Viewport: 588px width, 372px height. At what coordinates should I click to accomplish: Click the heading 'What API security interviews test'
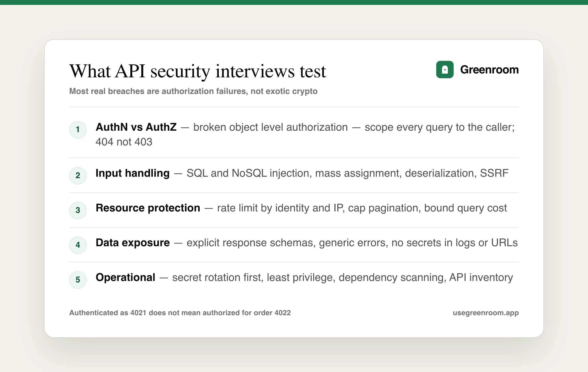[x=198, y=71]
